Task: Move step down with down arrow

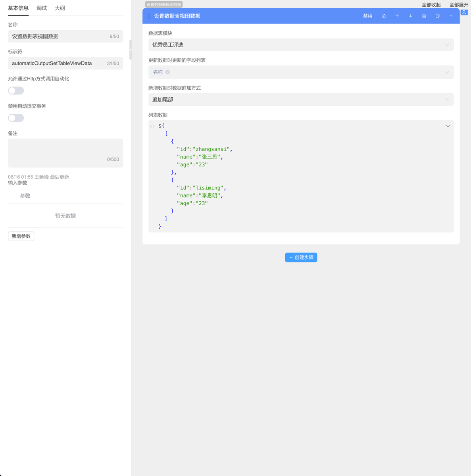Action: [x=410, y=16]
